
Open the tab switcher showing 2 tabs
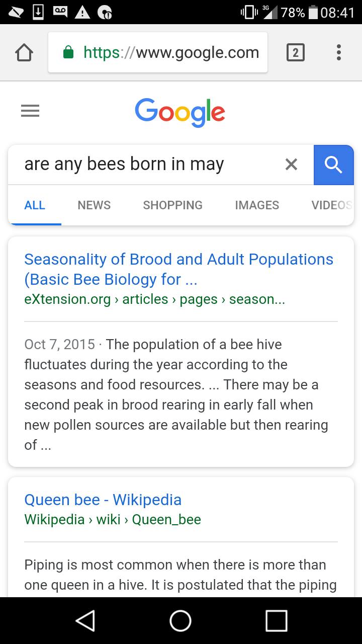295,52
